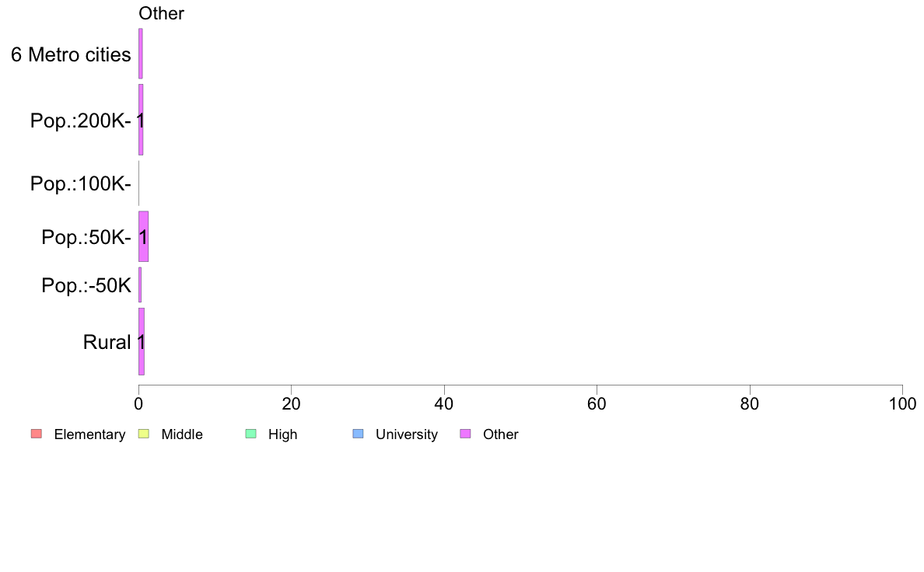Select the Pop.:50K- magenta bar
Viewport: 924px width, 572px height.
[143, 236]
